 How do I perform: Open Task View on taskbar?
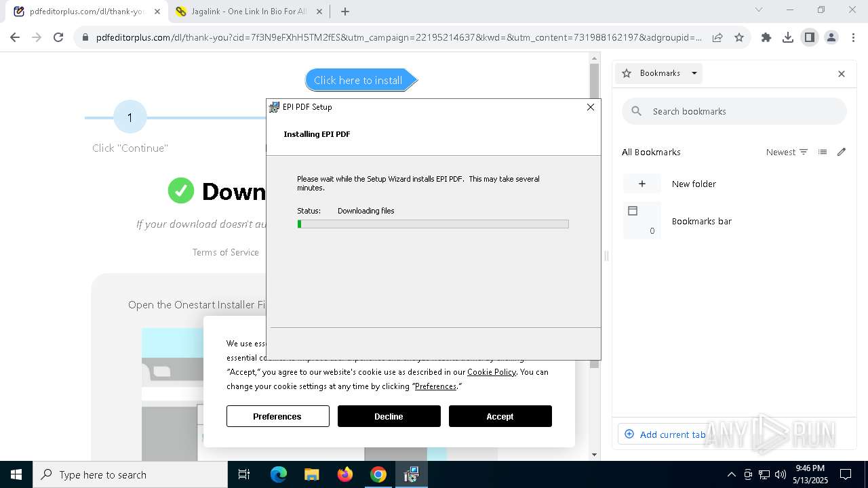coord(244,474)
